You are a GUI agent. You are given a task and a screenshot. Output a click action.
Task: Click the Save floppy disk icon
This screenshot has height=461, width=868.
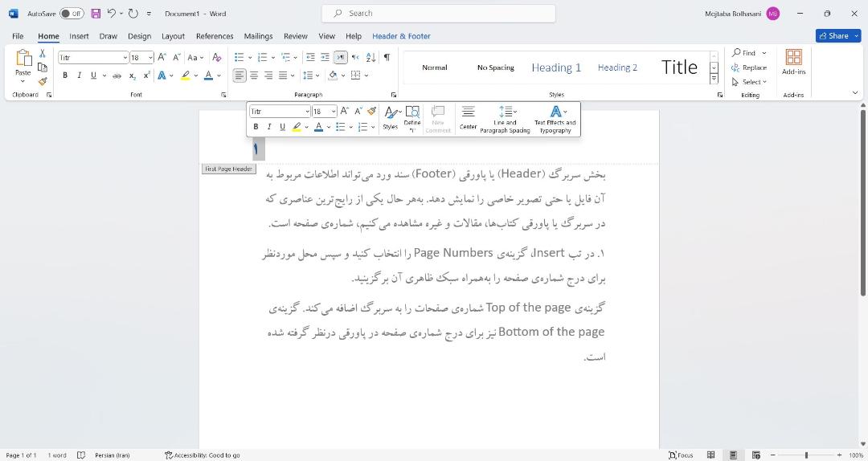(96, 14)
